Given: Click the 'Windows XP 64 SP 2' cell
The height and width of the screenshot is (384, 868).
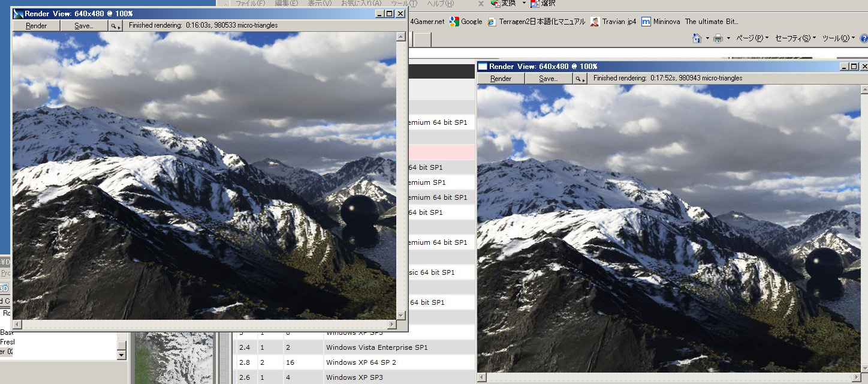Looking at the screenshot, I should (x=399, y=362).
